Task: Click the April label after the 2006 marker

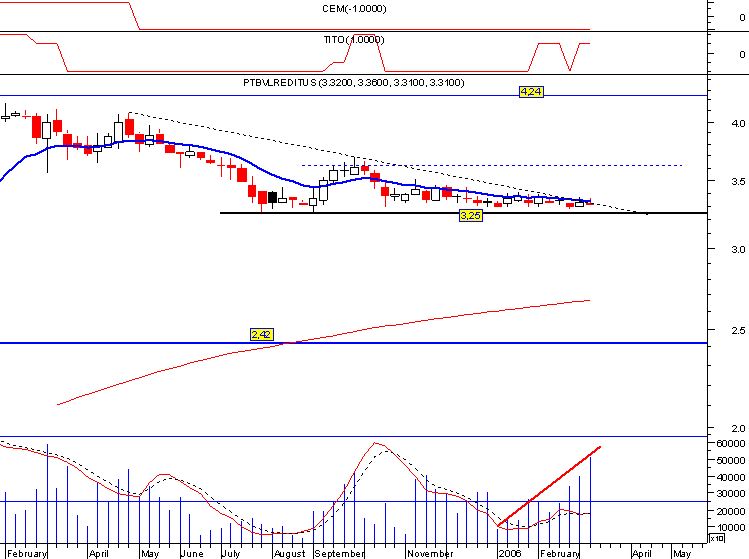Action: [x=642, y=553]
